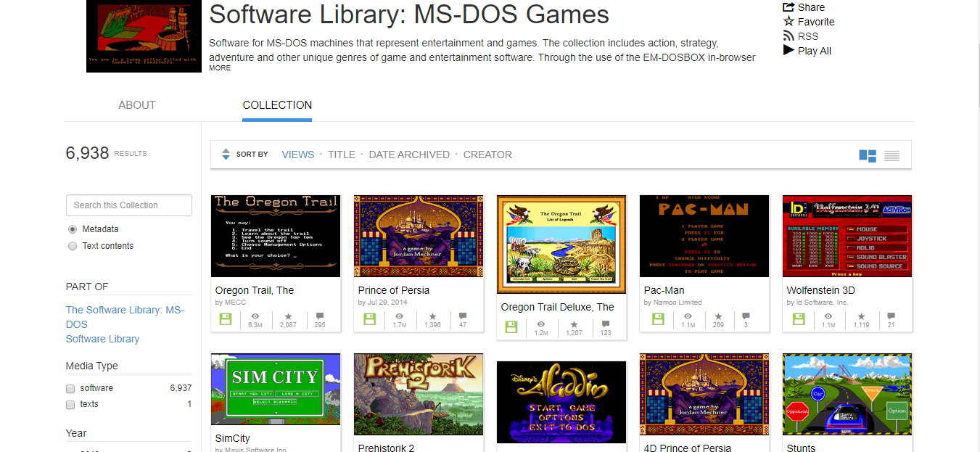Click the floppy disk icon under Oregon Trail
This screenshot has height=452, width=980.
click(x=226, y=319)
